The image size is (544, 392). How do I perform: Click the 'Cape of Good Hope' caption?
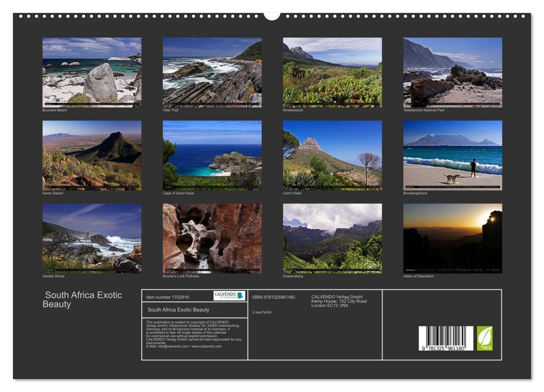pos(178,193)
